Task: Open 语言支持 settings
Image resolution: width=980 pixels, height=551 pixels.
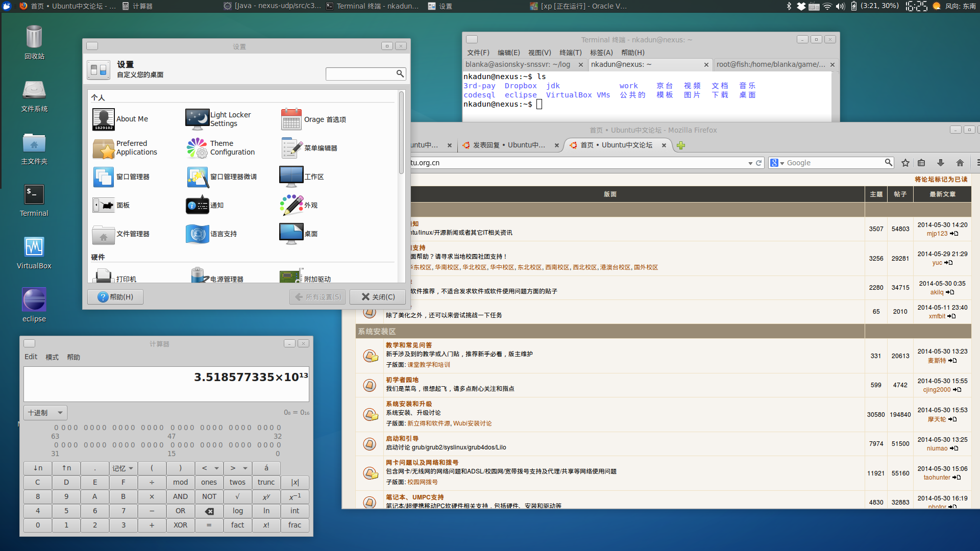Action: click(x=211, y=234)
